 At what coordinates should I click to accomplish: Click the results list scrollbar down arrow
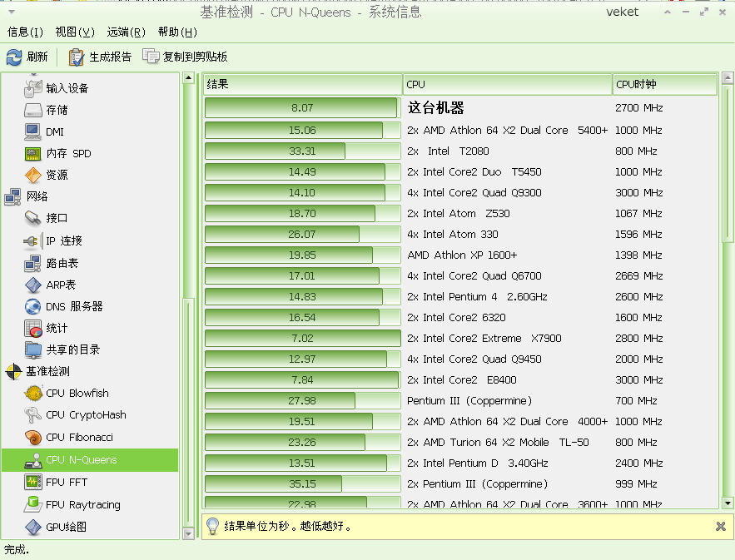pyautogui.click(x=728, y=503)
